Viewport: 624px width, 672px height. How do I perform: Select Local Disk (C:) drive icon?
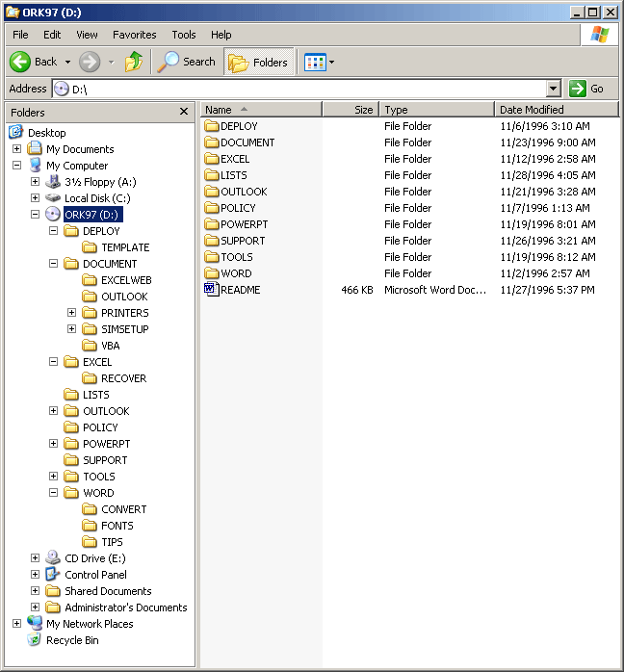(53, 197)
